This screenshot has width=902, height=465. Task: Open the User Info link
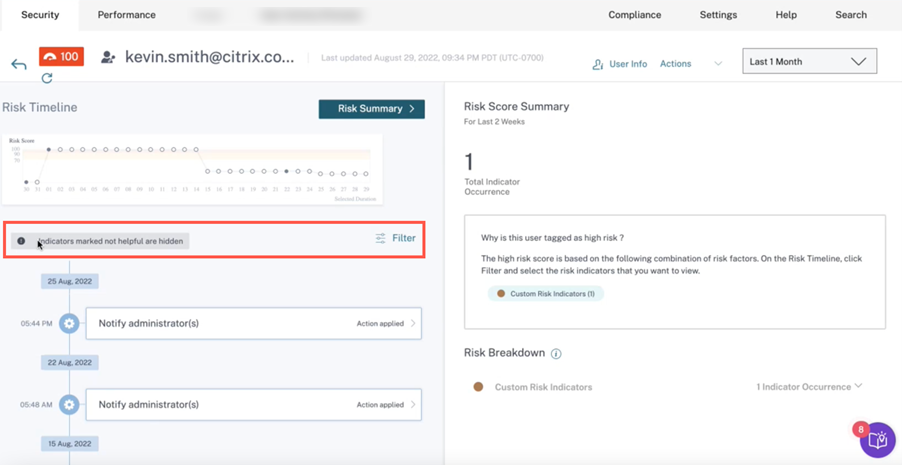pyautogui.click(x=620, y=64)
